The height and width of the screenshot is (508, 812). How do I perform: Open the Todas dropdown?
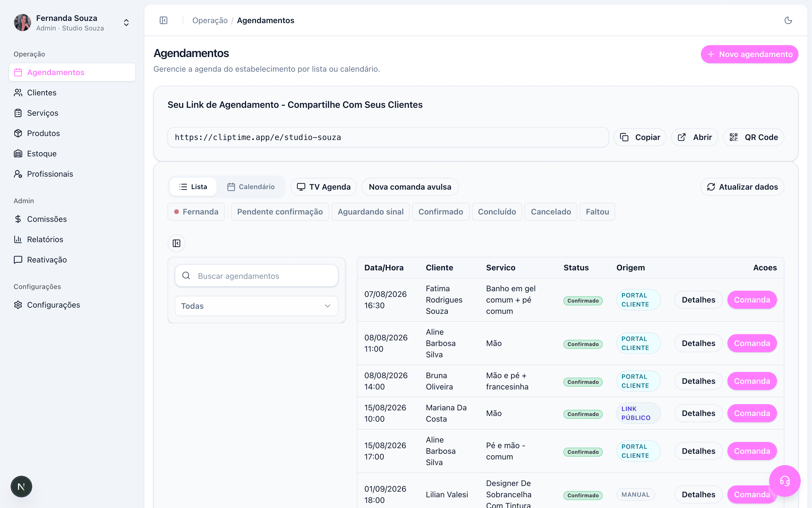tap(257, 306)
